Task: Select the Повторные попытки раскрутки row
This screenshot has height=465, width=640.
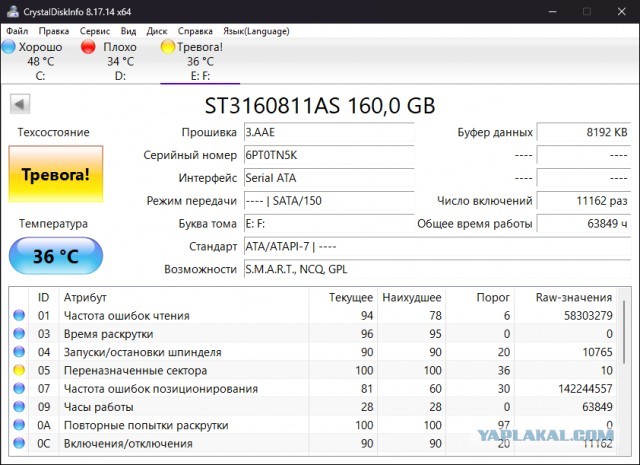Action: tap(313, 425)
